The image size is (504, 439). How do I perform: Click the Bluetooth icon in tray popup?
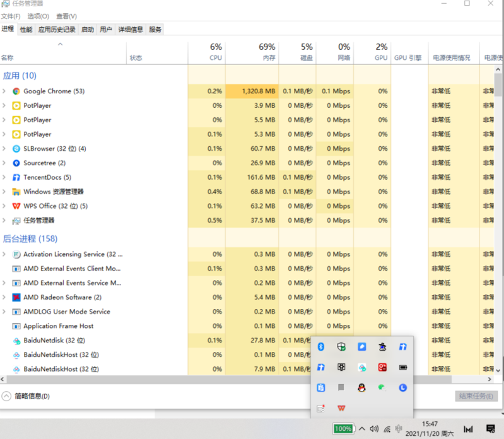[x=320, y=347]
